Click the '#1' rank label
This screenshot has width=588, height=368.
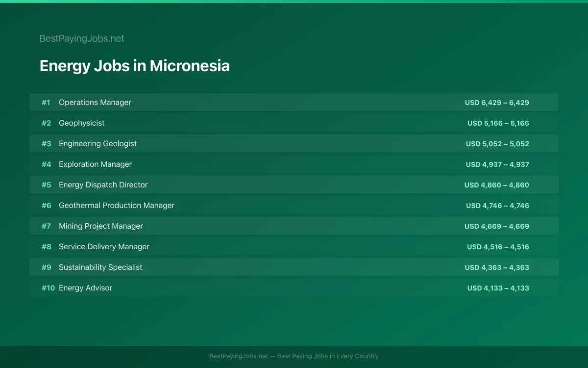46,103
